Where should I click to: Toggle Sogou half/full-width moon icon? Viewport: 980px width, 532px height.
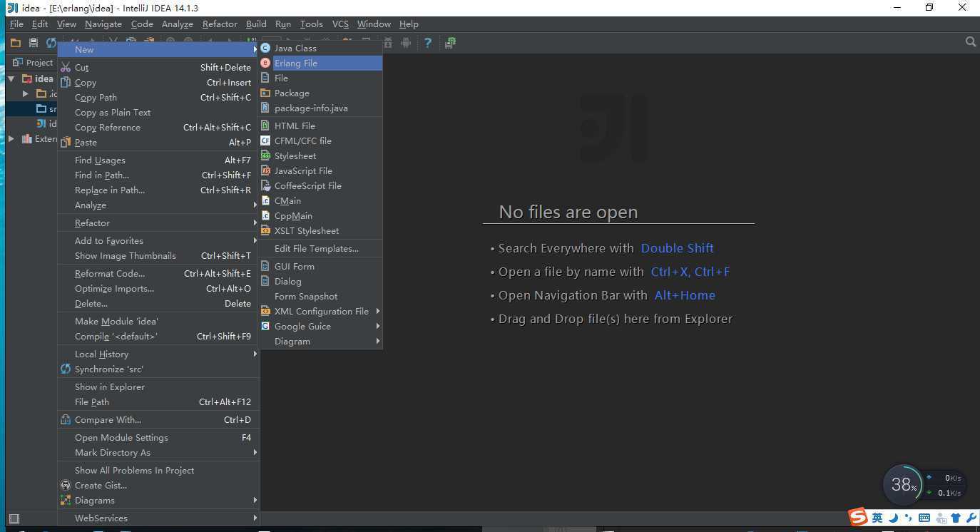pos(894,518)
